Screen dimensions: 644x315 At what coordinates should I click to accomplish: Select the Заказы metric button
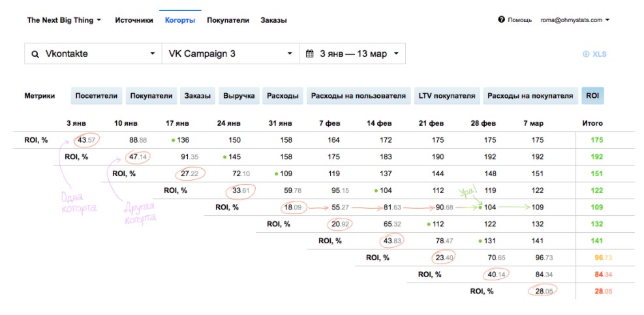pos(198,96)
